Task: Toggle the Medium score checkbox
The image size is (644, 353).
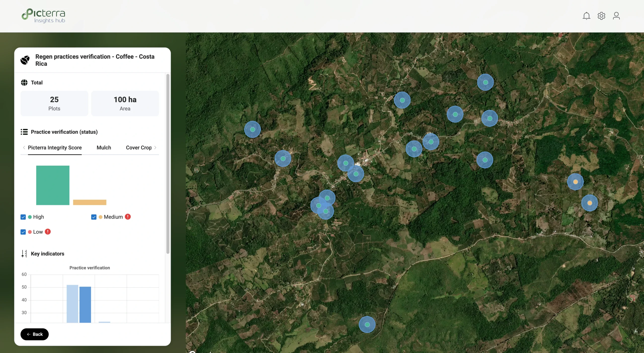Action: pos(94,217)
